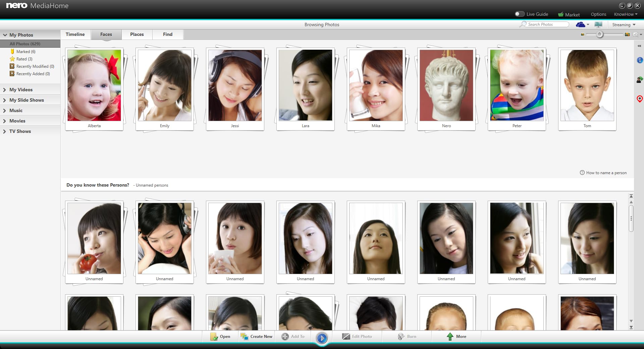Screen dimensions: 644x349
Task: Expand the My Videos section
Action: tap(21, 90)
